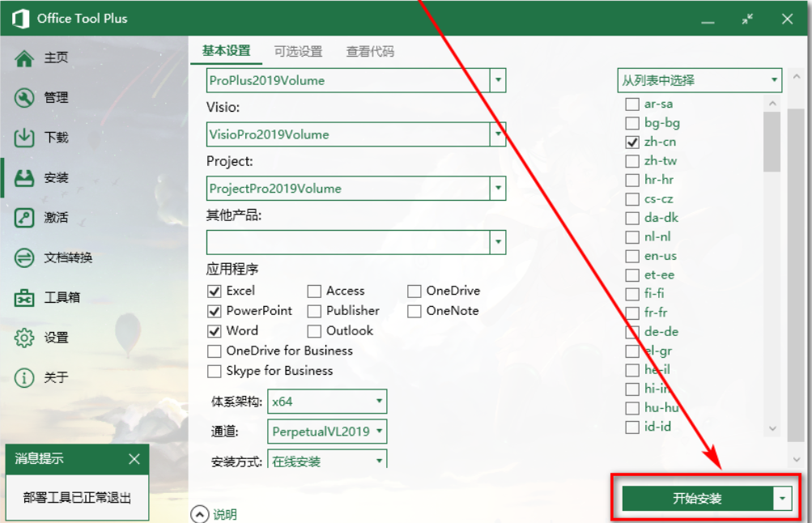Close the Office Tool Plus window
This screenshot has height=523, width=812.
coord(787,19)
